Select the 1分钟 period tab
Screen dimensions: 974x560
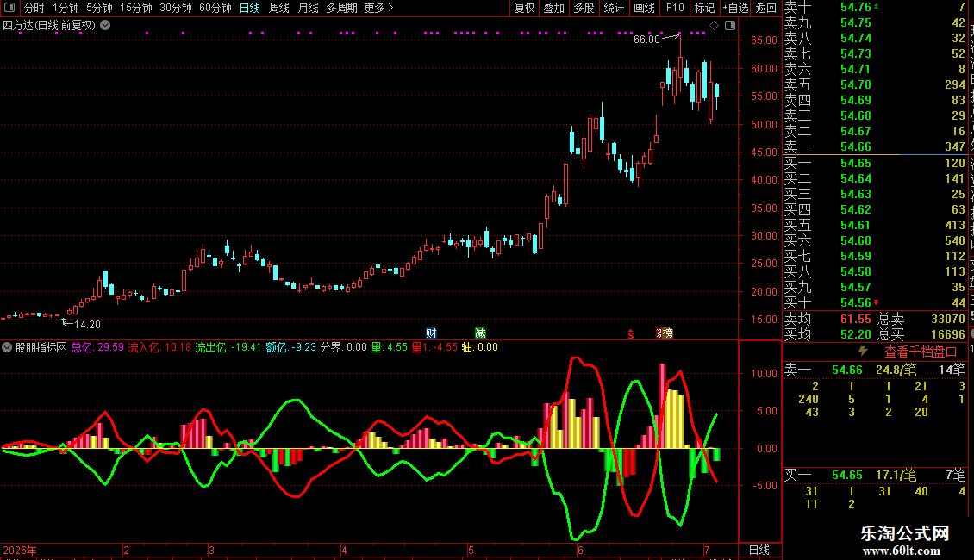click(66, 8)
